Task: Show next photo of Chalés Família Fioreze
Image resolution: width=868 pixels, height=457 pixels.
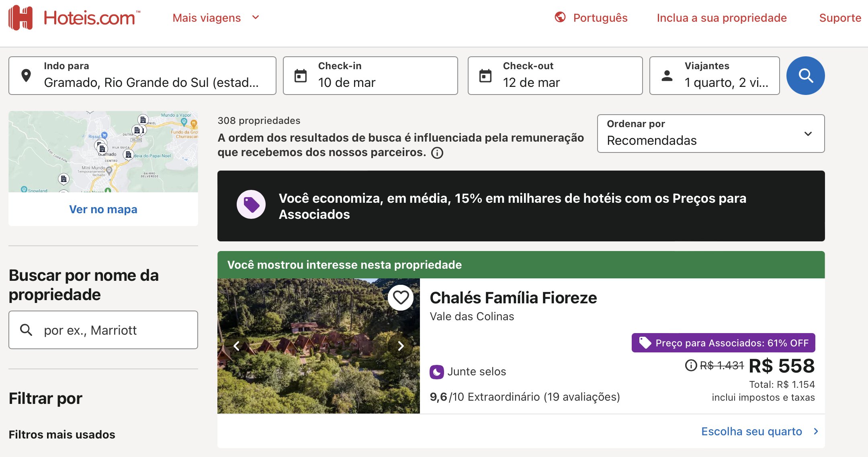Action: click(x=401, y=346)
